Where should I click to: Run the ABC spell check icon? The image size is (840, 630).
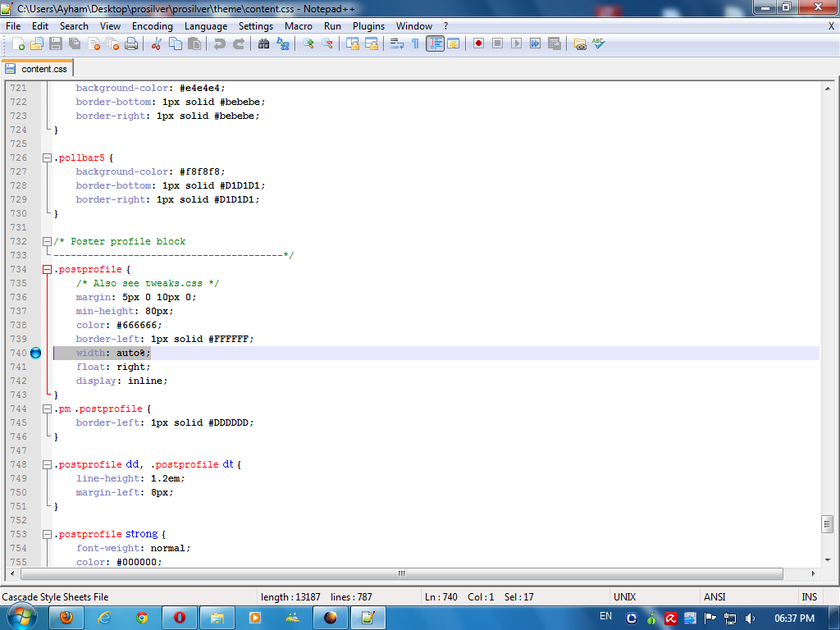click(x=599, y=43)
